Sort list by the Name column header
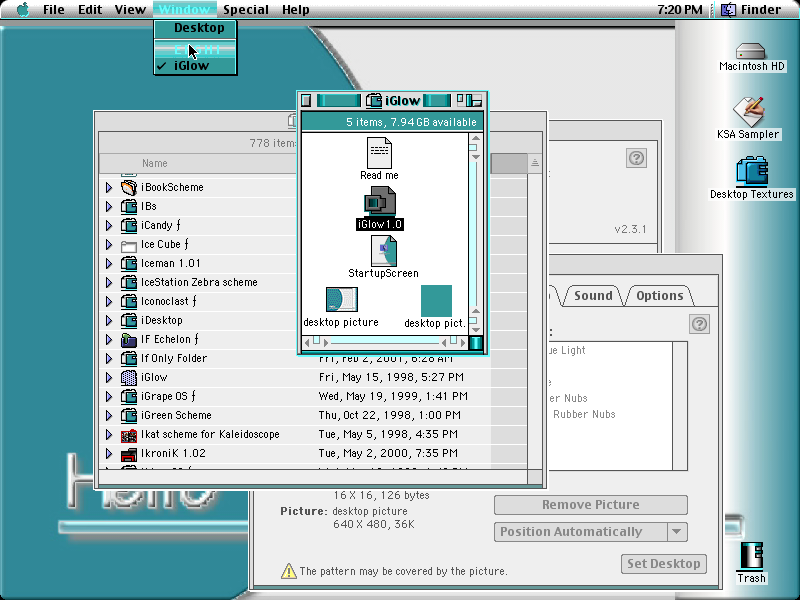This screenshot has height=600, width=800. click(155, 163)
